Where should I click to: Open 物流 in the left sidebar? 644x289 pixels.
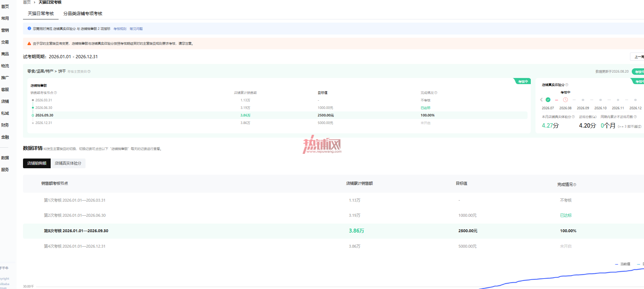click(x=5, y=66)
